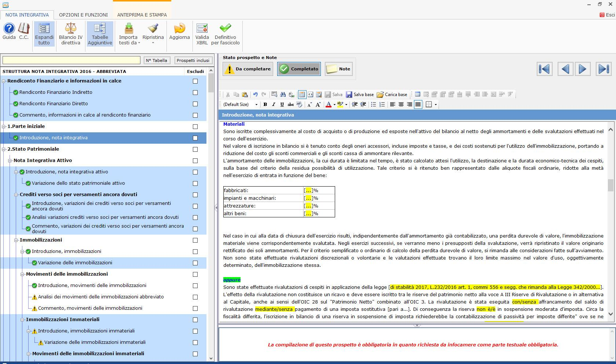Undo the last edit

click(x=256, y=95)
